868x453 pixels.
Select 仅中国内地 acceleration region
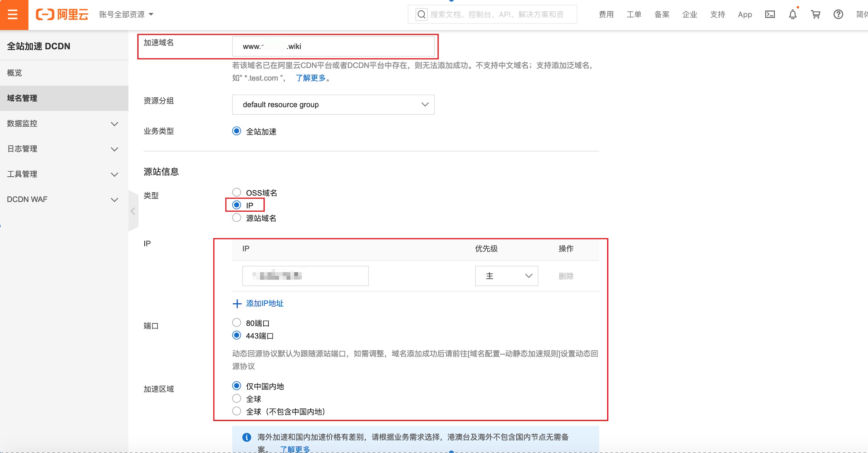[x=237, y=386]
